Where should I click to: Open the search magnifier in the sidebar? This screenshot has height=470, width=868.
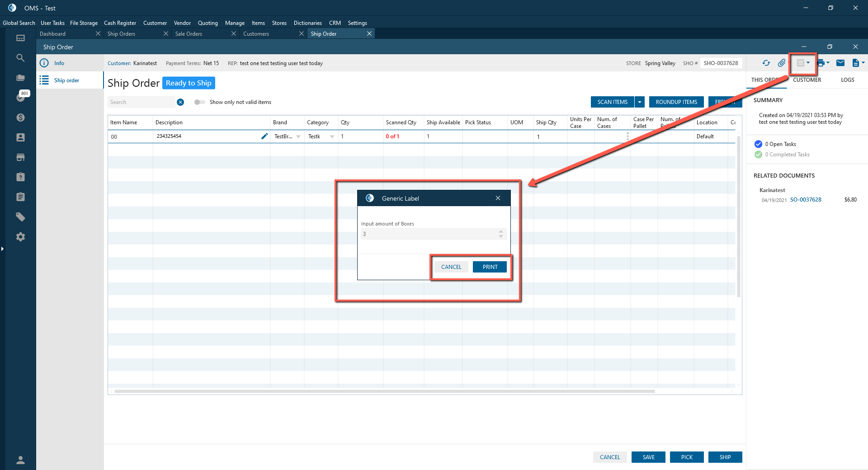point(20,58)
